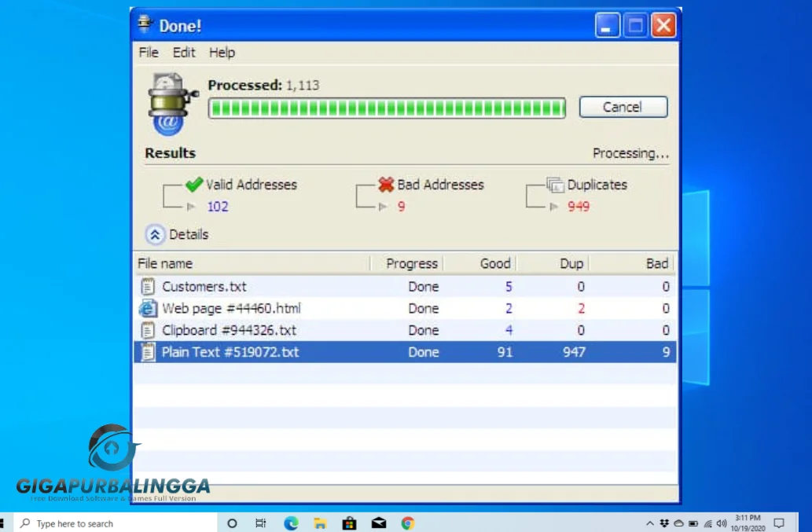812x532 pixels.
Task: Click the network Wi-Fi tray icon
Action: (707, 523)
